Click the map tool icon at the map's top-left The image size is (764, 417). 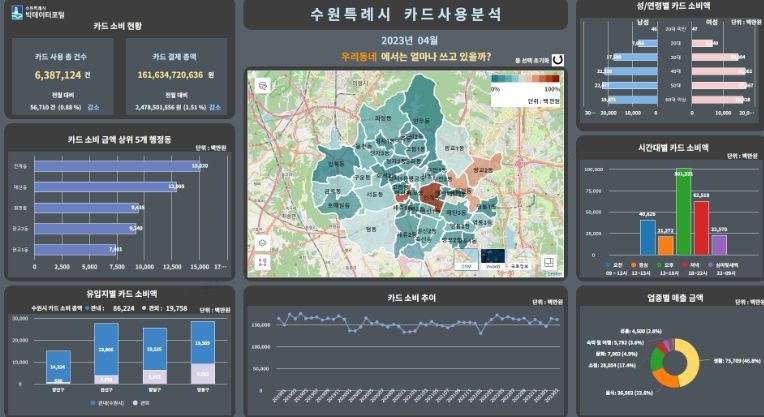tap(263, 87)
